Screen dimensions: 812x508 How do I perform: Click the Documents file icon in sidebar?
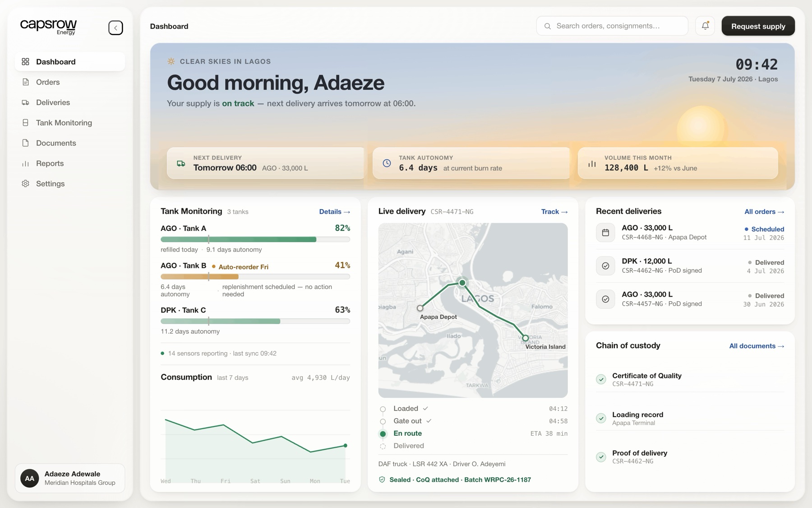point(25,143)
